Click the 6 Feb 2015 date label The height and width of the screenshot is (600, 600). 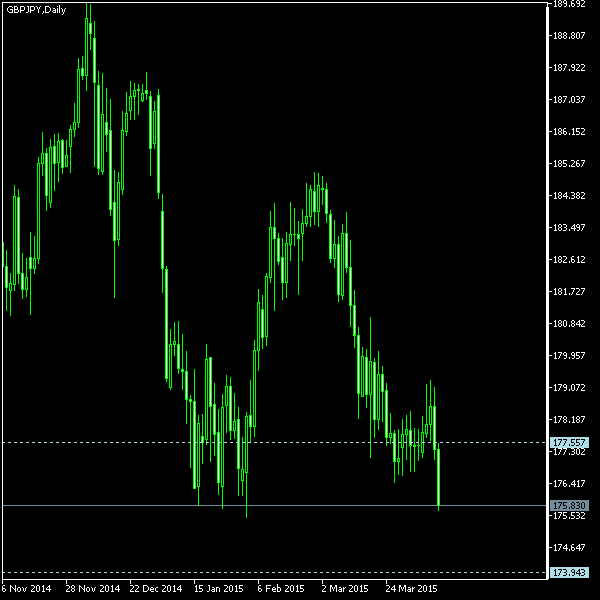tap(280, 589)
